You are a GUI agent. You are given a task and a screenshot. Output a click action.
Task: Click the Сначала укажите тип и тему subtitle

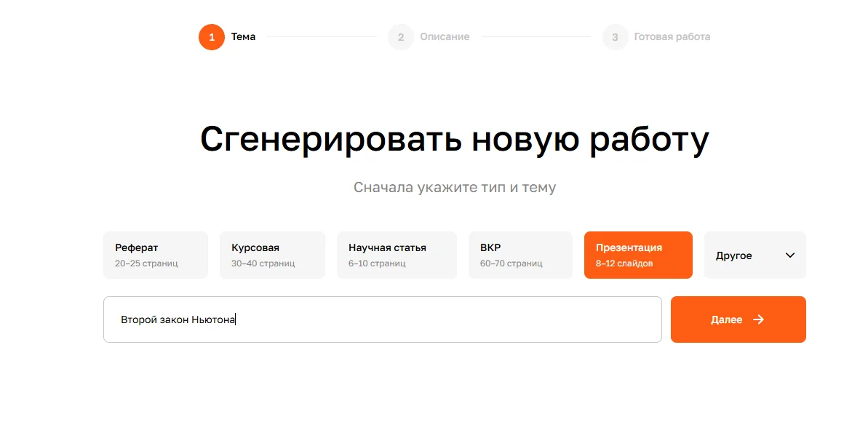click(455, 188)
